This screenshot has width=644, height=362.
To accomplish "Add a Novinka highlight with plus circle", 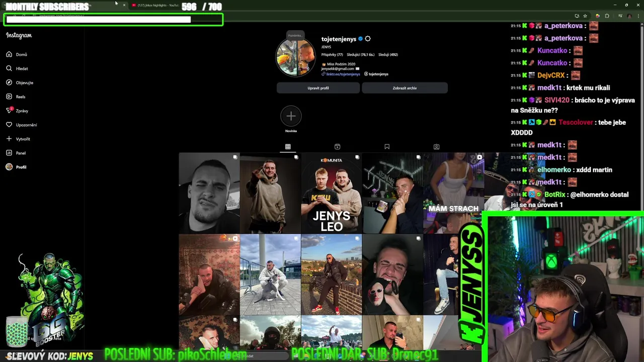I will (291, 116).
